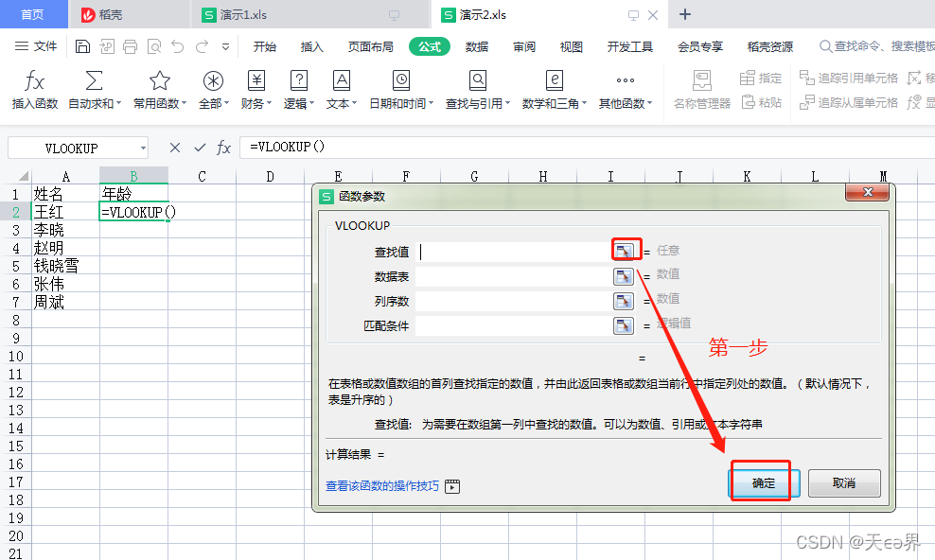Switch to the 开始 ribbon tab
This screenshot has width=935, height=560.
(x=265, y=46)
